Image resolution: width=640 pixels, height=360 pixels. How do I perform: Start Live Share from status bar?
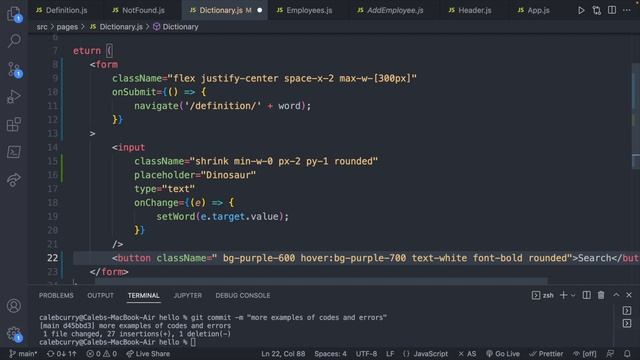pyautogui.click(x=148, y=353)
